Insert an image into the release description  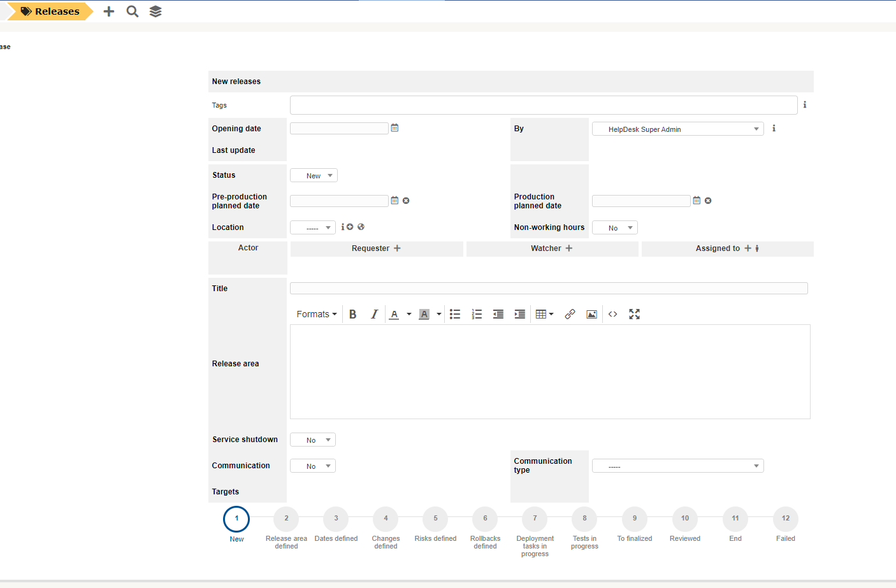pyautogui.click(x=591, y=313)
